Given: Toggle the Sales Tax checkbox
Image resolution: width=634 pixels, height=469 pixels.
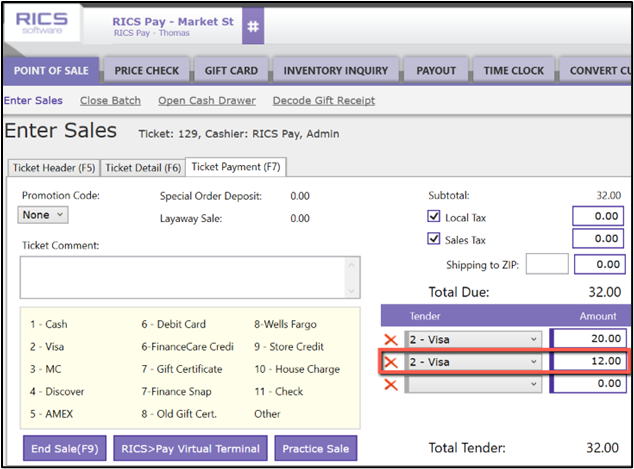Looking at the screenshot, I should click(433, 239).
